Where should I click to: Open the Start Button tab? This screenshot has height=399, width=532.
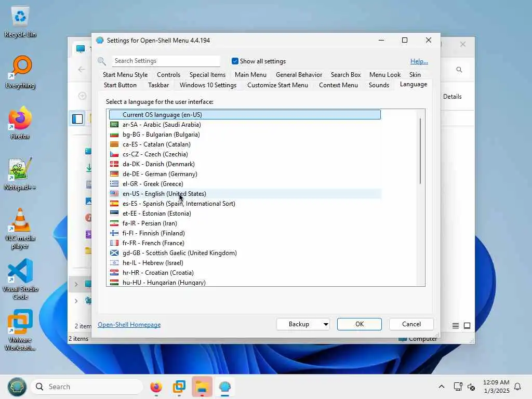point(120,85)
